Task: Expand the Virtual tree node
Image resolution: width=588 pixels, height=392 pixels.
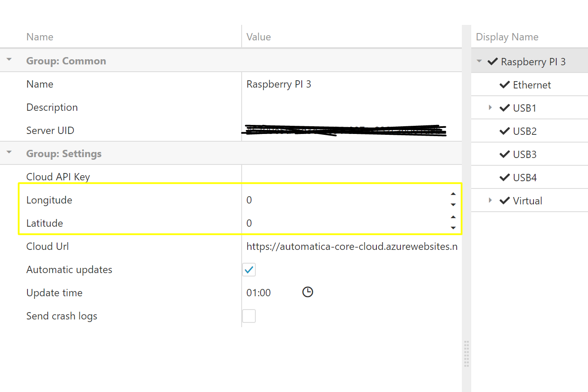Action: tap(490, 200)
